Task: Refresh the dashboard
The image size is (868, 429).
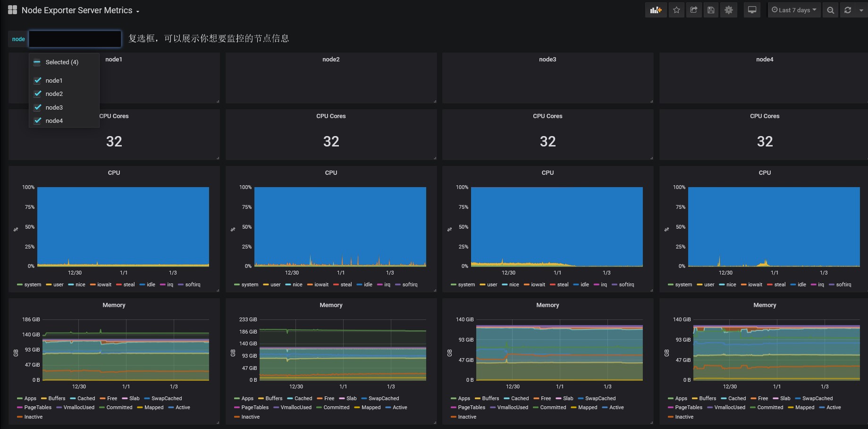Action: point(848,10)
